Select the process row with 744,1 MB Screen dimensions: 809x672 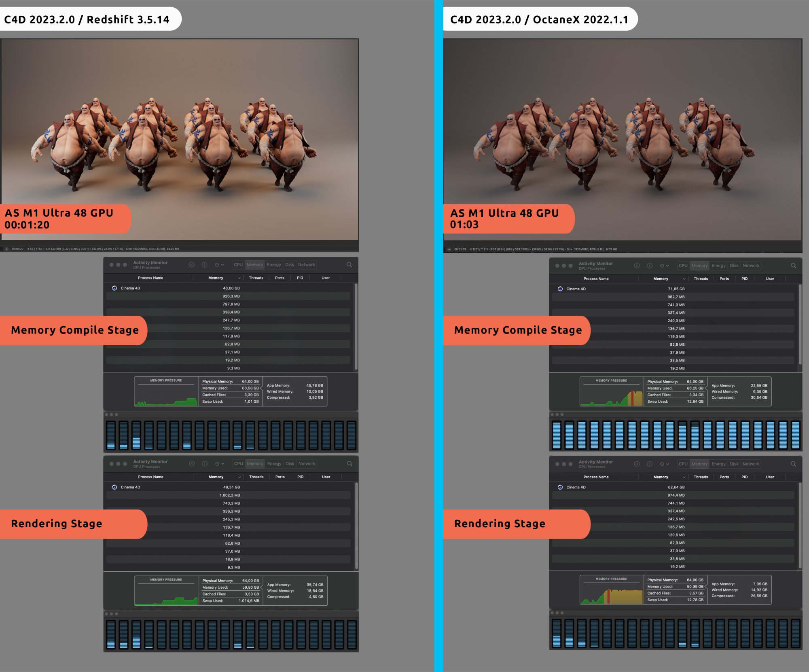click(x=673, y=503)
